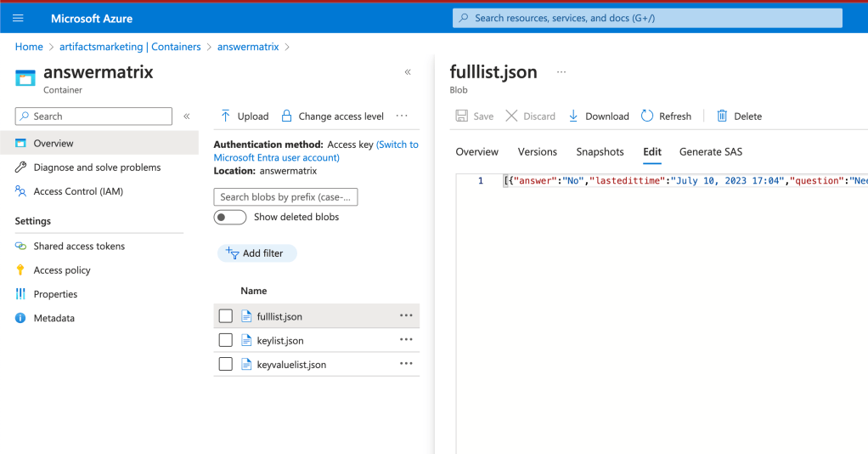The image size is (868, 454).
Task: Click the keyvaluelist.json file icon
Action: coord(246,364)
